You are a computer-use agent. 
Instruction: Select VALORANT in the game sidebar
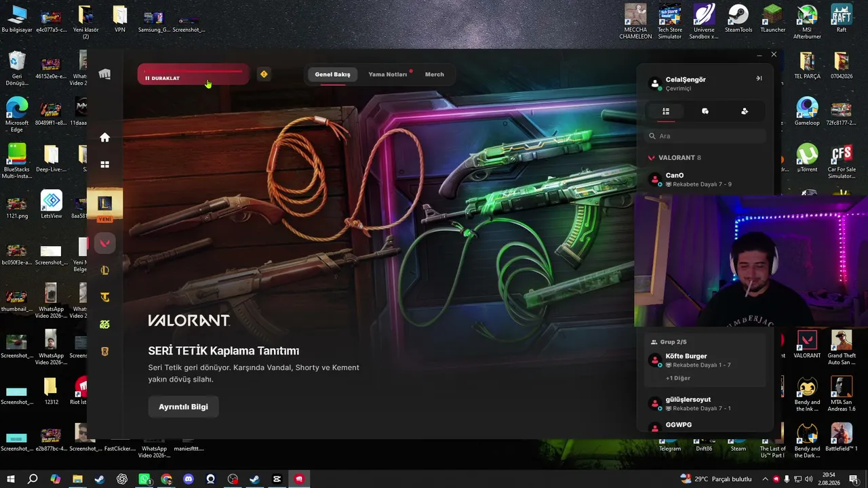pos(104,243)
